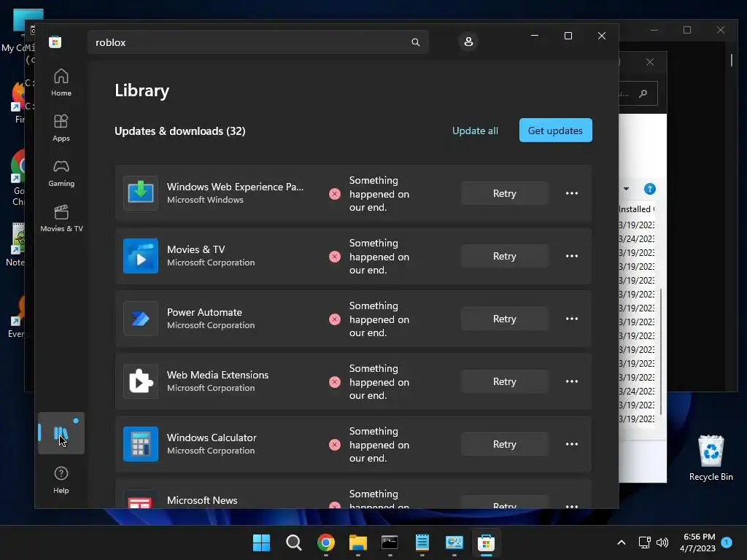Click the Web Media Extensions app name
The height and width of the screenshot is (560, 747).
coord(217,375)
